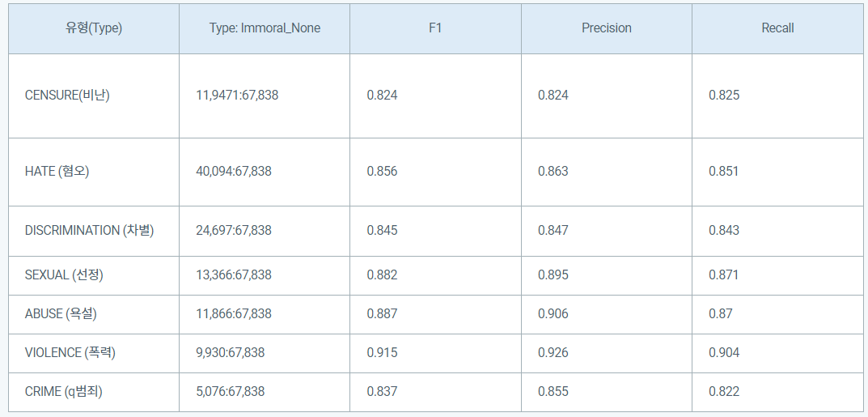Click the 40,094:67,838 ratio cell
Image resolution: width=868 pixels, height=417 pixels.
pos(265,172)
